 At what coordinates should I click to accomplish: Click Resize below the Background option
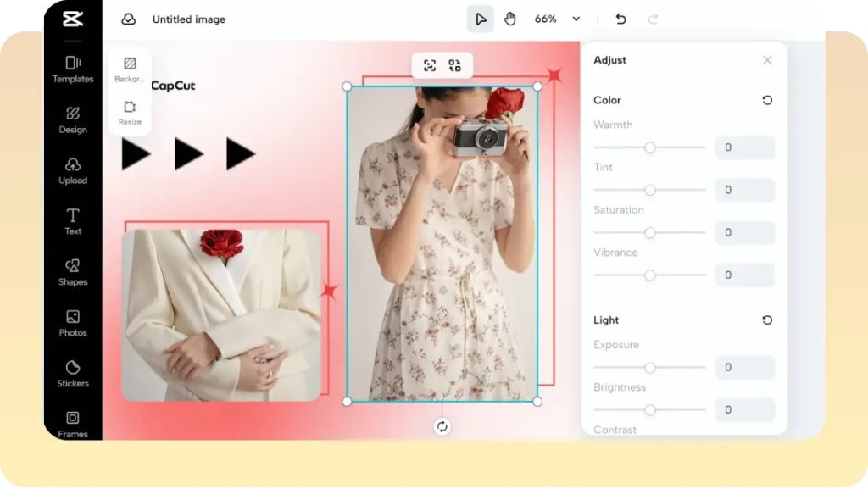[129, 114]
